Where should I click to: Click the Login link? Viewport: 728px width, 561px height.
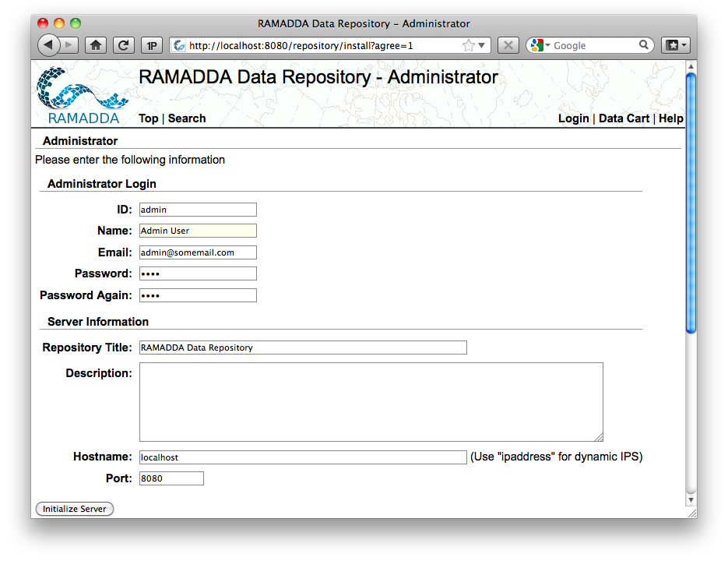[573, 118]
